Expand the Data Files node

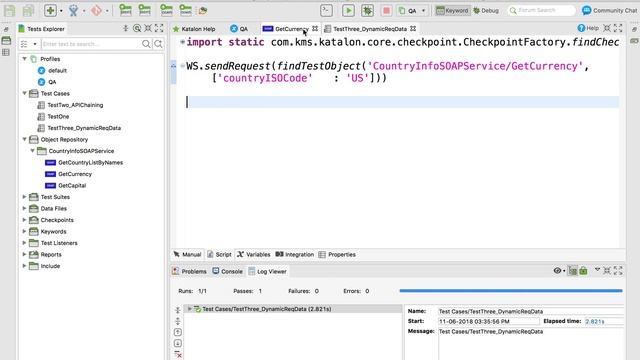coord(24,208)
